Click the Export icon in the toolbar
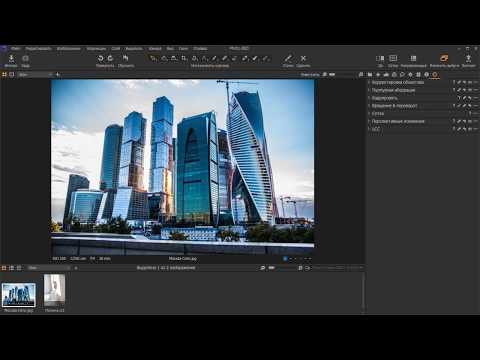Viewport: 480px width, 360px height. tap(468, 59)
